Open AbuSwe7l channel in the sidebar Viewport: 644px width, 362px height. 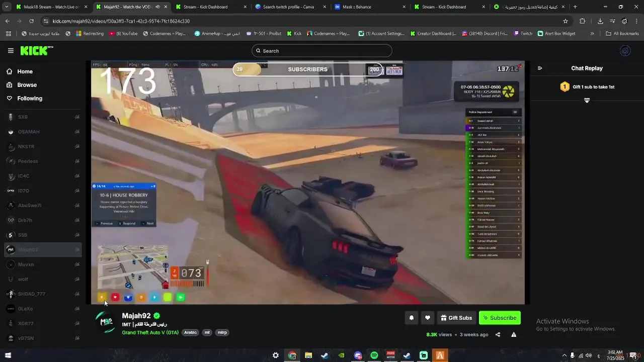(43, 206)
